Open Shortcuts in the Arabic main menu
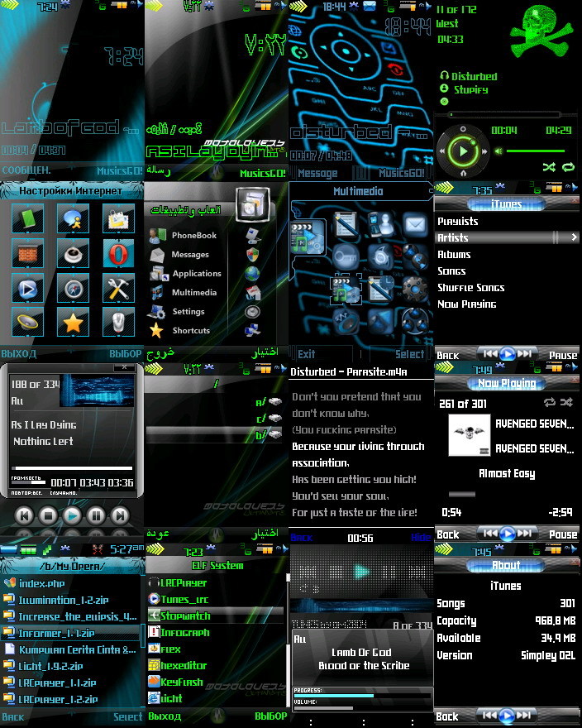This screenshot has height=728, width=582. (x=191, y=331)
